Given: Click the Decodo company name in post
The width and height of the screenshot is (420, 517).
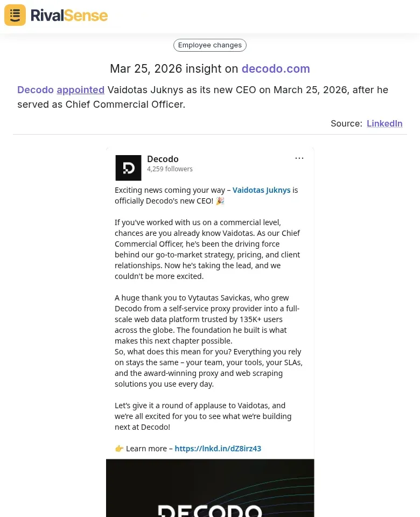Looking at the screenshot, I should (x=163, y=159).
